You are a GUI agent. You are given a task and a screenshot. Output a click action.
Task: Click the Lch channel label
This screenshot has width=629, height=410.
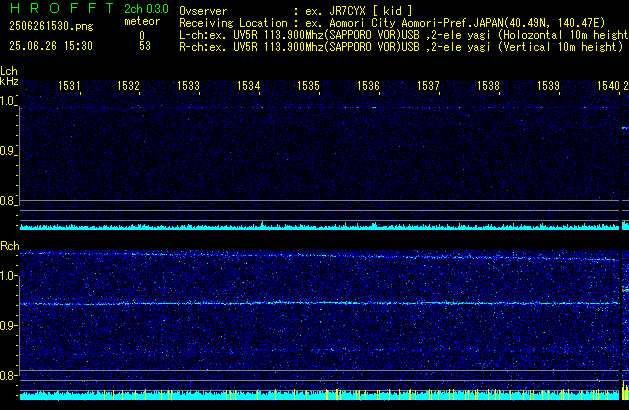[x=9, y=71]
